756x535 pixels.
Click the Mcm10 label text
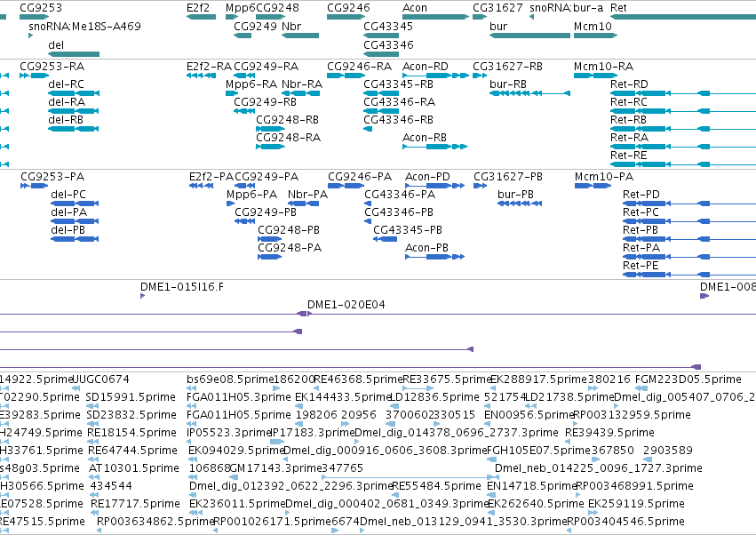point(593,26)
